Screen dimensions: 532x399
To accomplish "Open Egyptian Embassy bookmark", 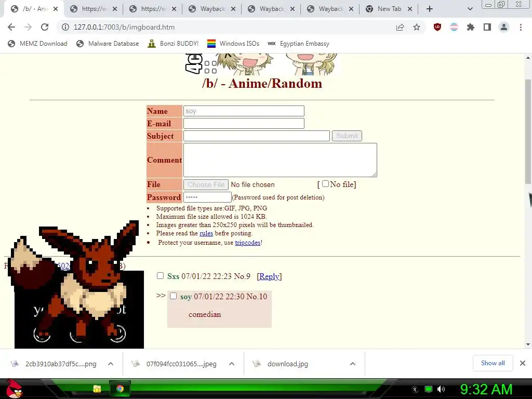I will [298, 44].
